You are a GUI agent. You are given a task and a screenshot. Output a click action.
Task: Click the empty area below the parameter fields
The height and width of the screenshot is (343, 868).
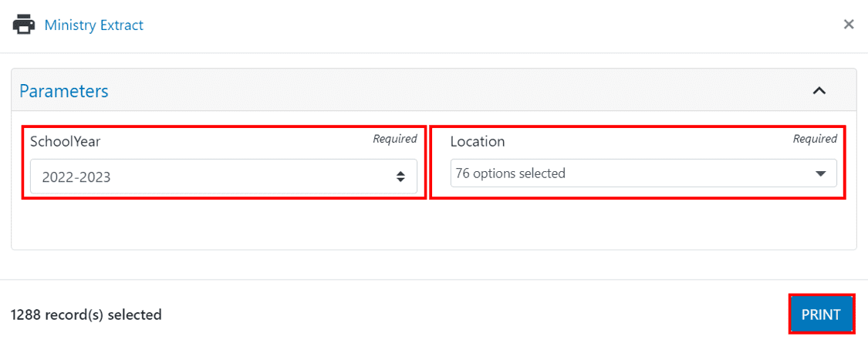pyautogui.click(x=434, y=224)
